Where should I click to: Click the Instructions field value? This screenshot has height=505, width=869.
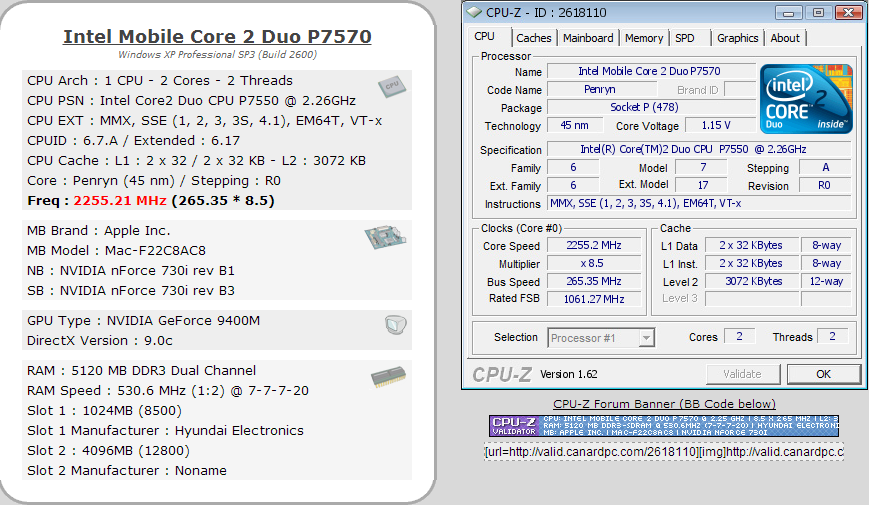pos(699,203)
